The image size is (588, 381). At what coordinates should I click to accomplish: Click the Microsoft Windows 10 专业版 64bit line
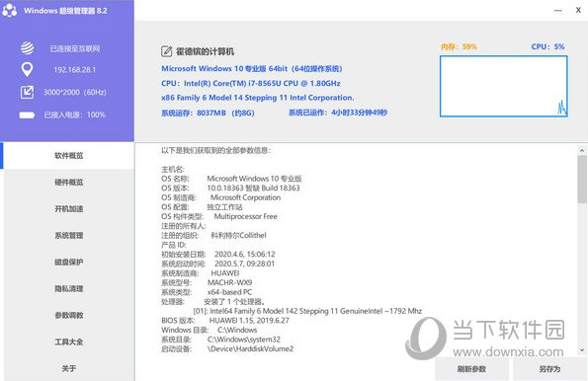pos(252,68)
